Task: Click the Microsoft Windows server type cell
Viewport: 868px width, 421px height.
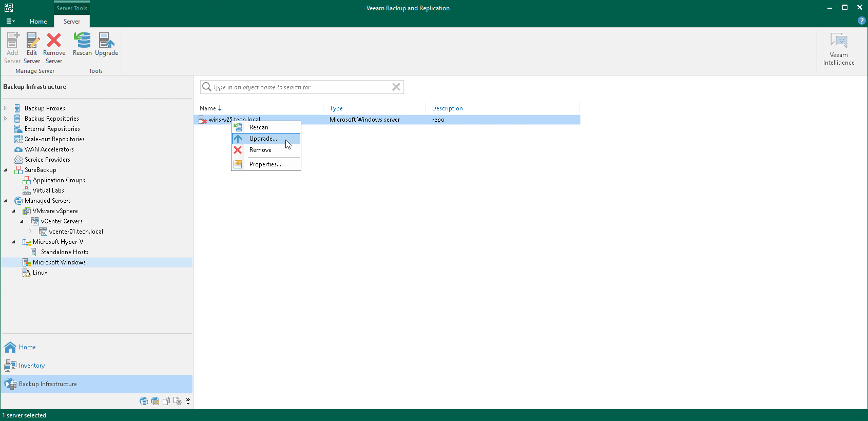Action: point(364,120)
